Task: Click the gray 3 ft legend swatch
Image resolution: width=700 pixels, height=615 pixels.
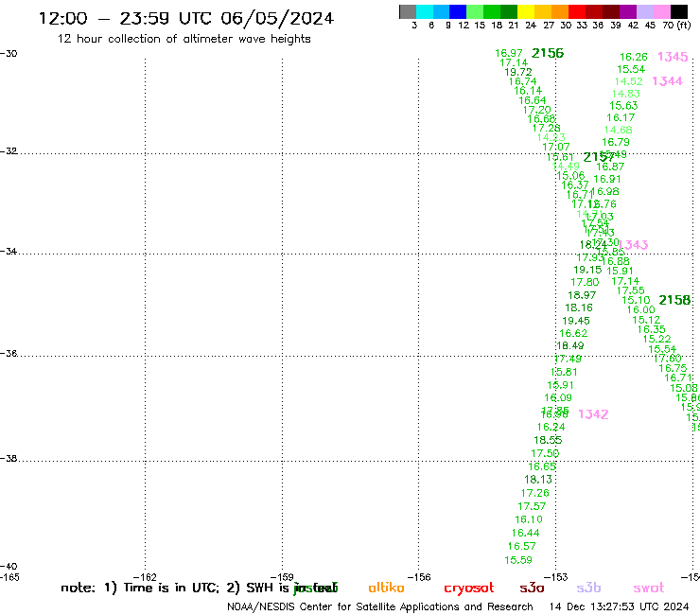Action: point(408,12)
